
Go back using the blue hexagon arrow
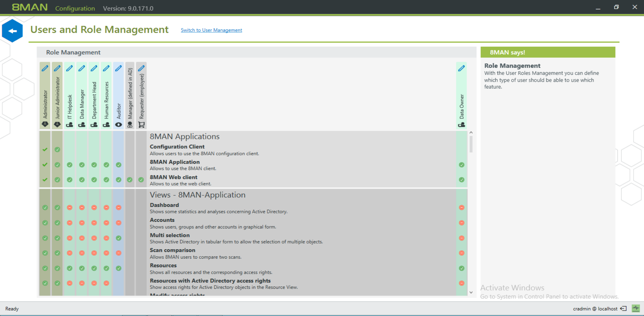[x=12, y=31]
